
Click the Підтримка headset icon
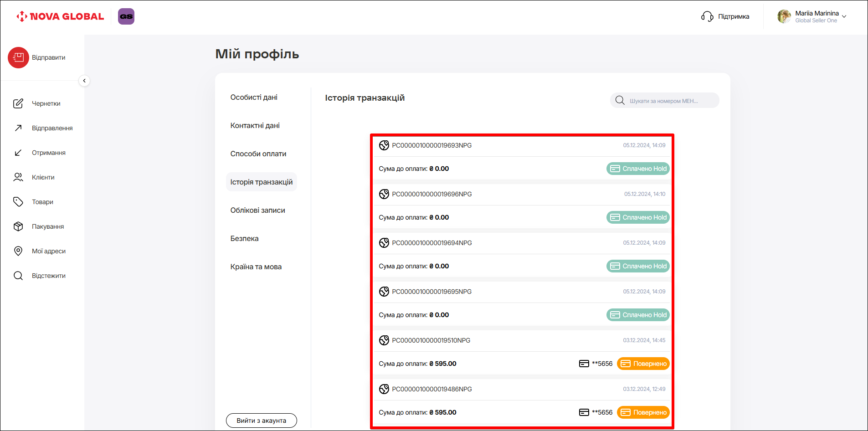tap(707, 16)
